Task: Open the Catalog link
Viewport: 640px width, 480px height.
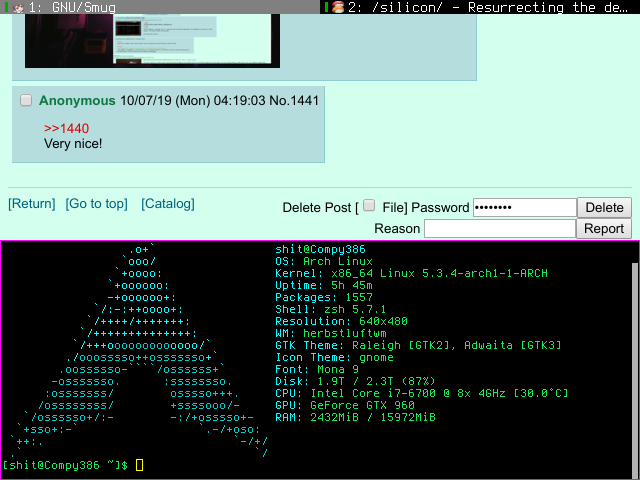Action: point(168,204)
